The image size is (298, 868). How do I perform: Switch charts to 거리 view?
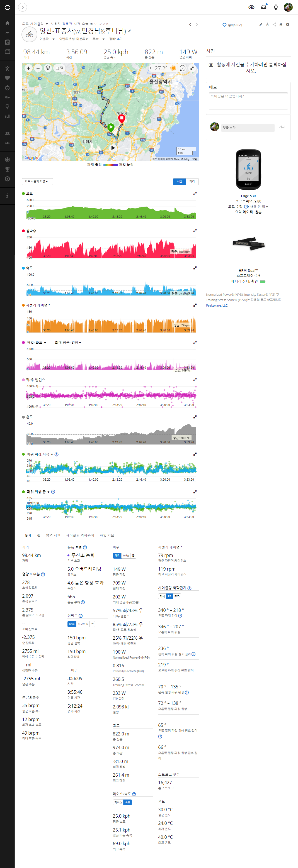coord(192,182)
